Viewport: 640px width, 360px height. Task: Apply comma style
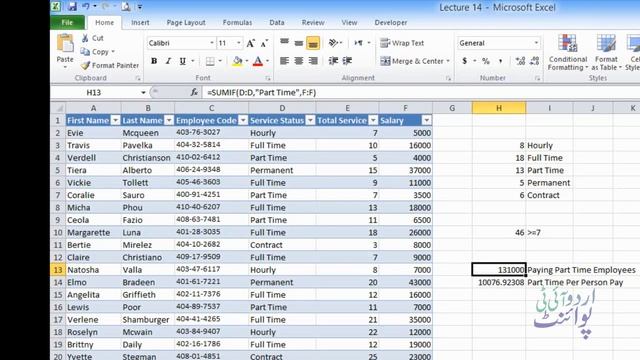(x=500, y=61)
